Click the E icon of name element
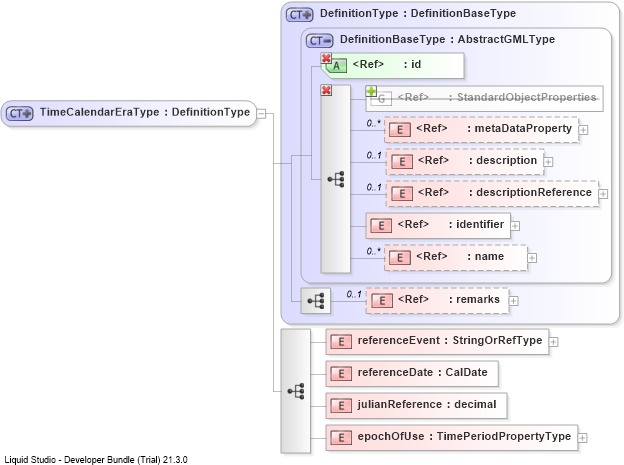The image size is (624, 465). [400, 258]
